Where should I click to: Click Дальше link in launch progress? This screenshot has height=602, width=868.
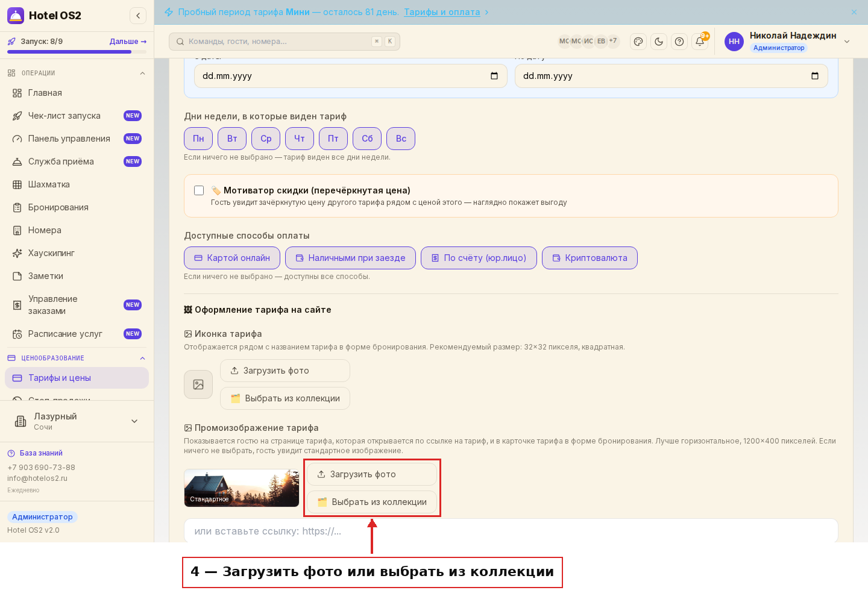(128, 42)
